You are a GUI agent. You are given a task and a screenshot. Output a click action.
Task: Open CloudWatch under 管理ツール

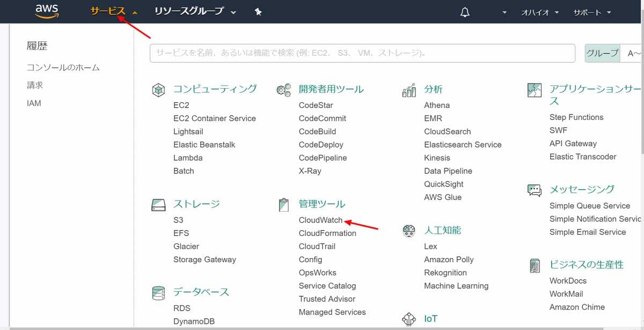319,220
